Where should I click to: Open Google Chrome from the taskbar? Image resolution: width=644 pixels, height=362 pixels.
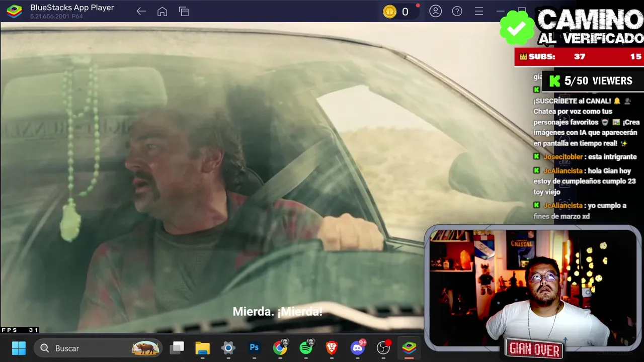[280, 348]
